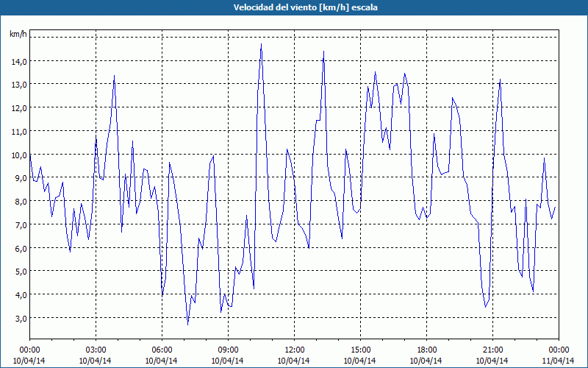Click the 21:00 time label
Screen dimensions: 588x368
coord(492,350)
